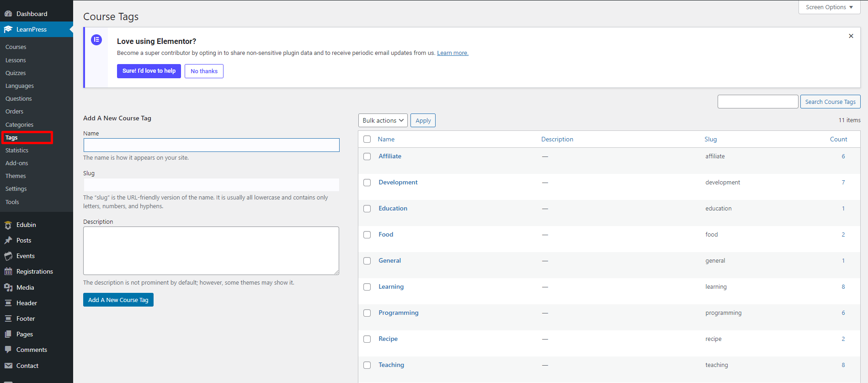
Task: Click the Media icon in sidebar
Action: tap(8, 287)
